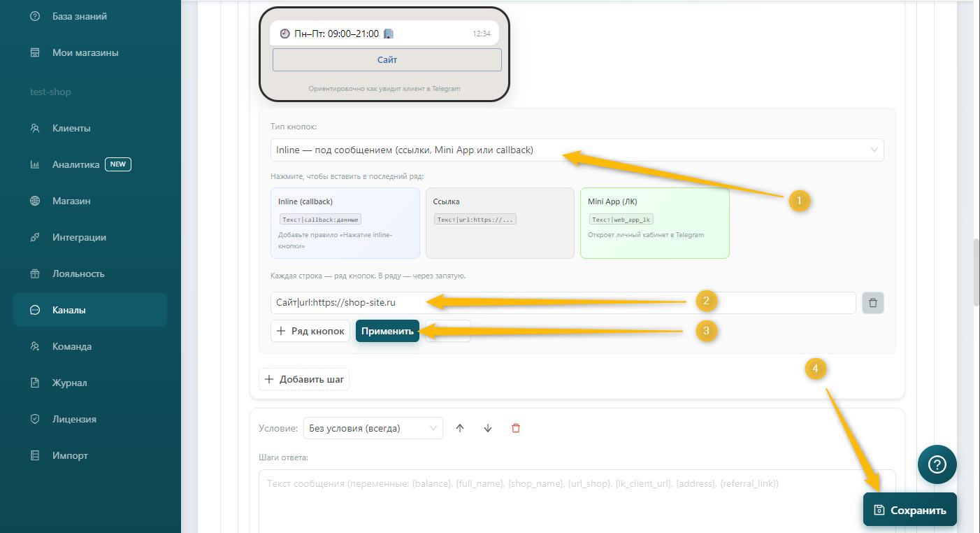Delete the condition with red trash icon
This screenshot has width=980, height=533.
click(x=516, y=428)
